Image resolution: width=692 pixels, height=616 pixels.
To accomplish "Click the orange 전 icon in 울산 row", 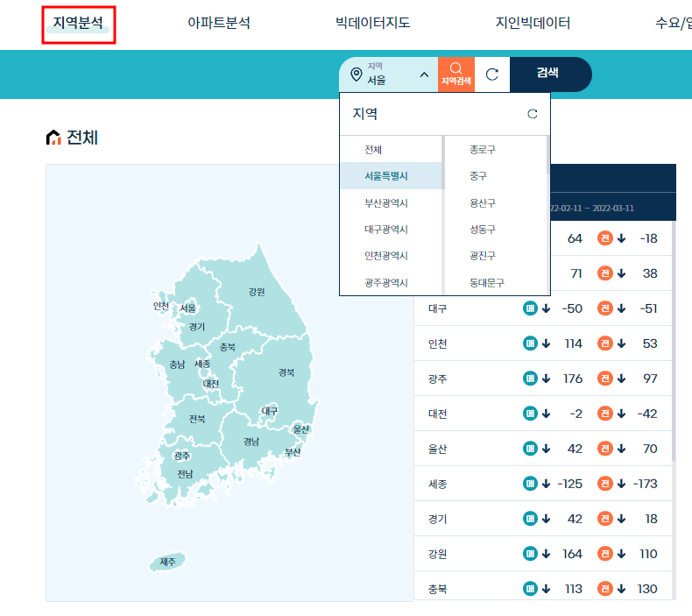I will (x=605, y=449).
